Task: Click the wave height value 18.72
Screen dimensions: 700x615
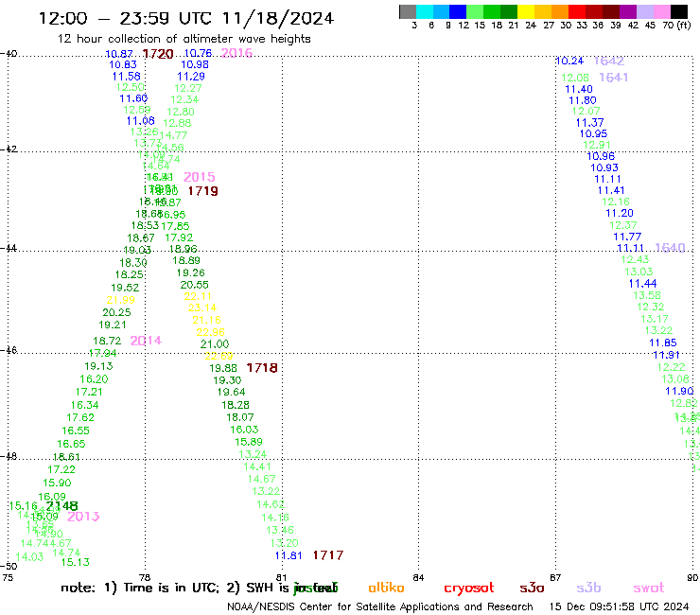Action: click(107, 341)
